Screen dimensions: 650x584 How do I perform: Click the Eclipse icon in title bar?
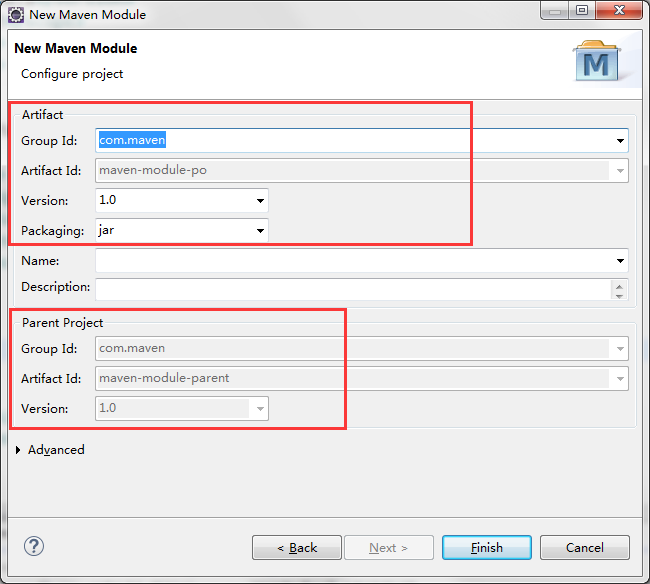click(x=16, y=15)
